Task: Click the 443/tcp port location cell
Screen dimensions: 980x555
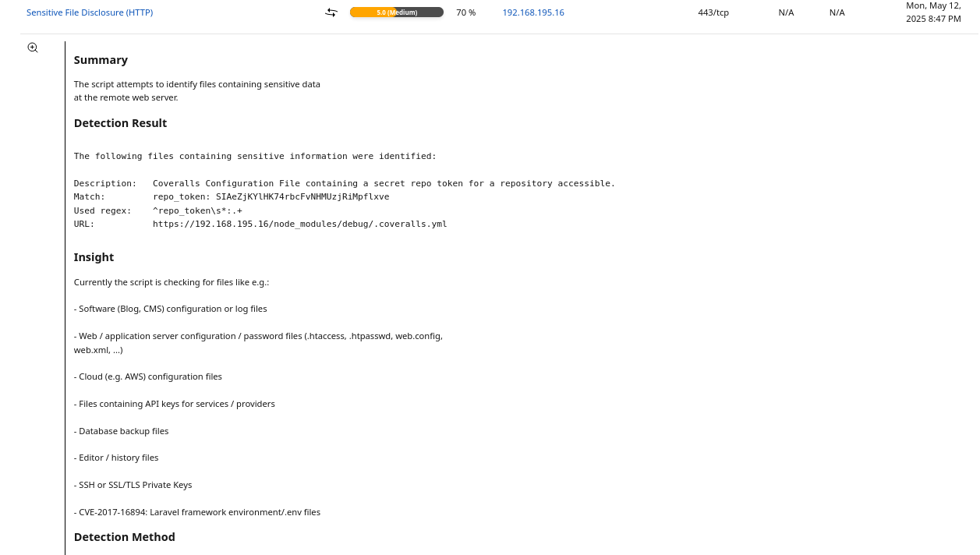Action: pos(713,12)
